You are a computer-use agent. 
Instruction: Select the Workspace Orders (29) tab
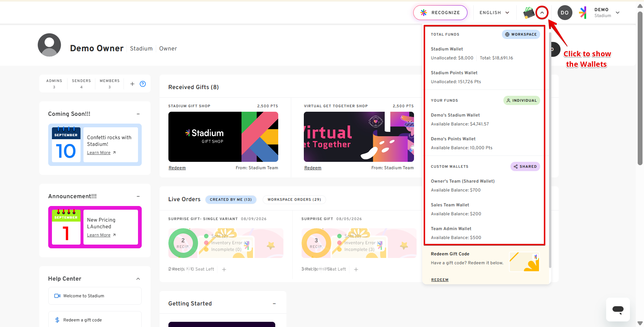pos(294,200)
